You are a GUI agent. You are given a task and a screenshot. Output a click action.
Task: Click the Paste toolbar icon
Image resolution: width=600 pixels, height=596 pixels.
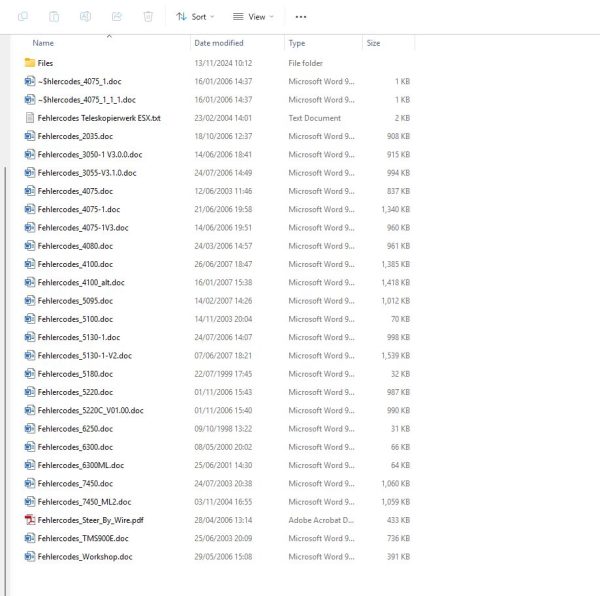coord(54,16)
